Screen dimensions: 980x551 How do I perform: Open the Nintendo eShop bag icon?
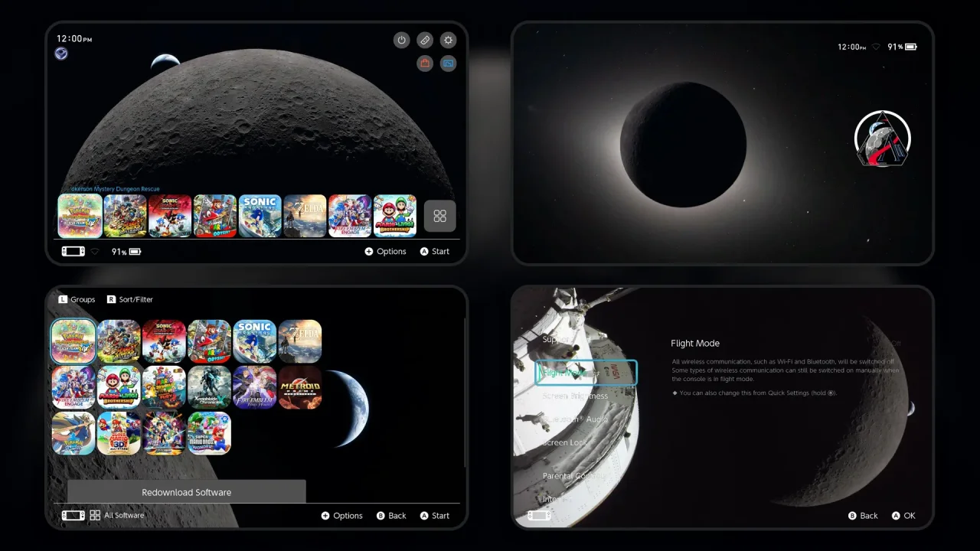click(x=425, y=63)
